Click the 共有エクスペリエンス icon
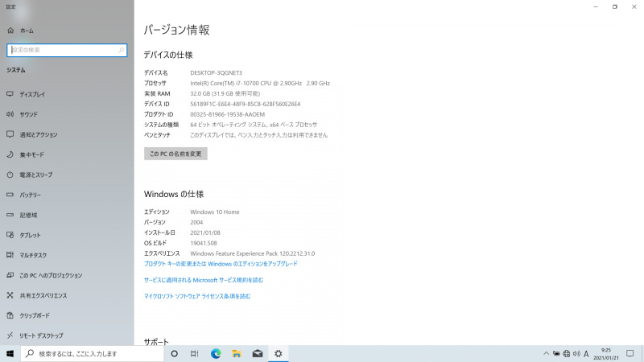 [x=10, y=295]
